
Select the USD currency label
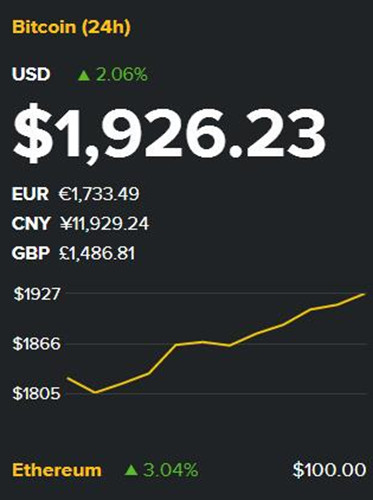tap(31, 74)
